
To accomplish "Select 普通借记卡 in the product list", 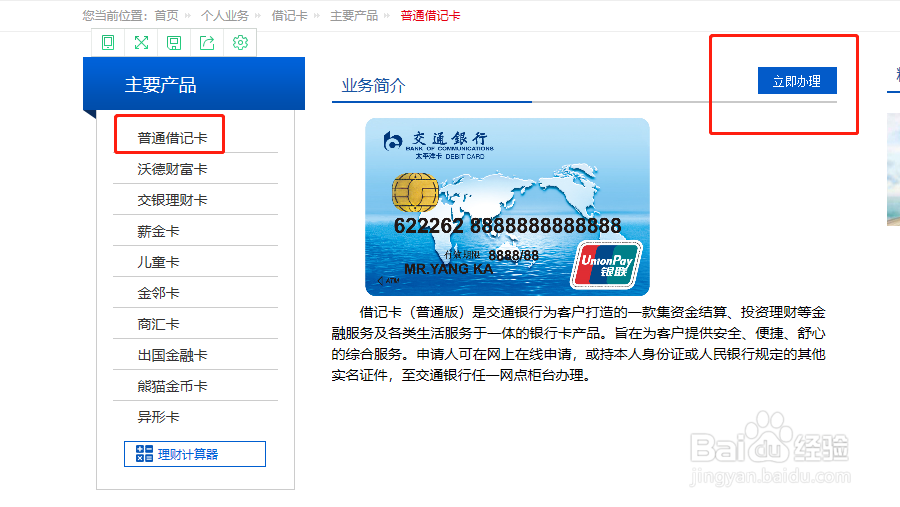I will pos(172,138).
